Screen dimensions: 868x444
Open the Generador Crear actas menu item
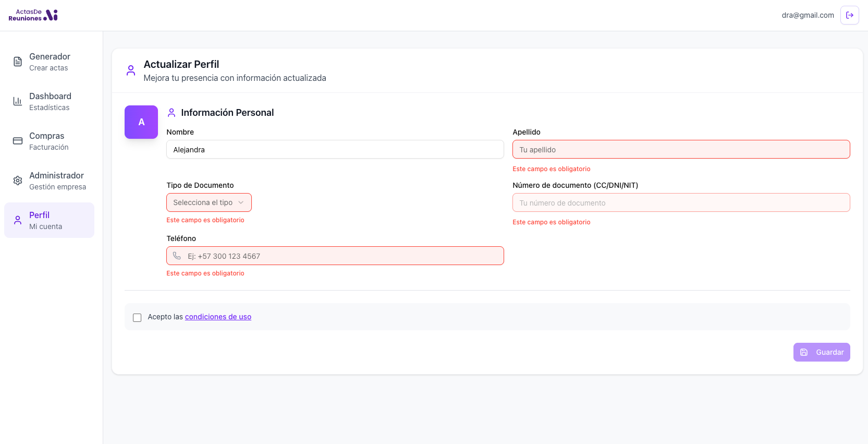click(50, 62)
